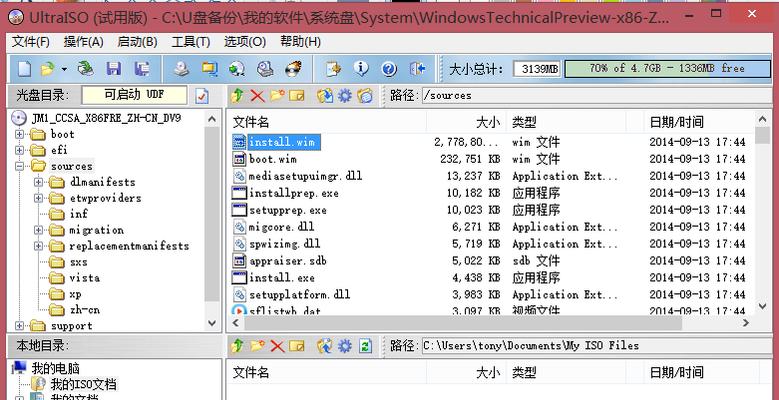Screen dimensions: 779x400
Task: Expand the efi folder node
Action: tap(19, 150)
